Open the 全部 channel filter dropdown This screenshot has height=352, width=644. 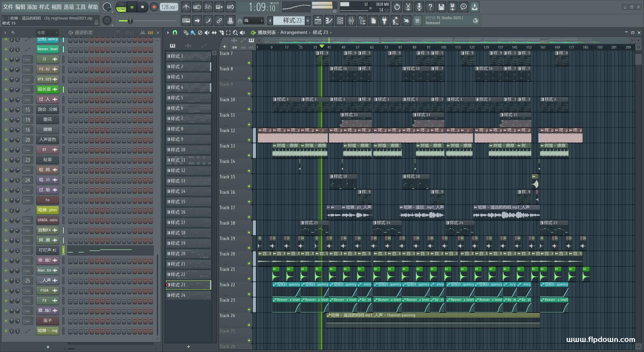47,33
